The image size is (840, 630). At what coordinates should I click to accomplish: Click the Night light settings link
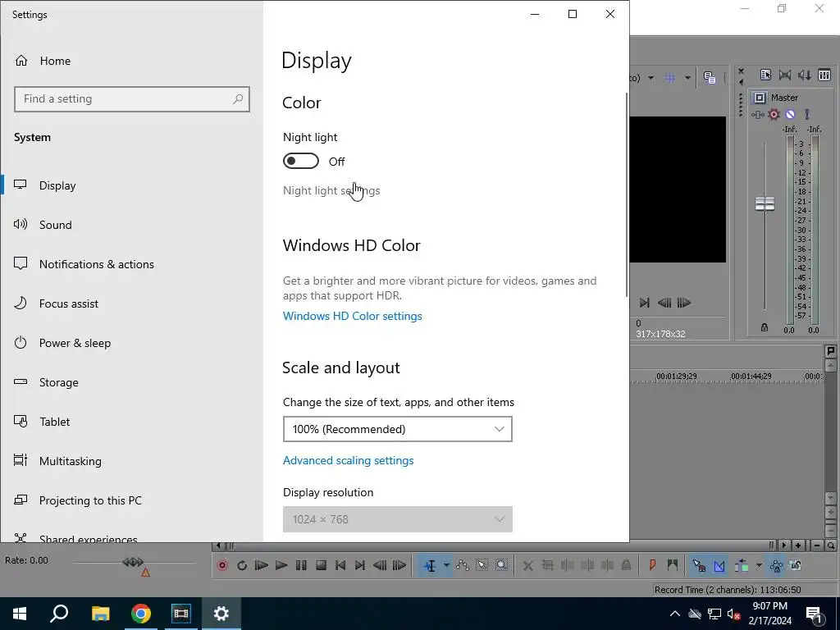[331, 190]
